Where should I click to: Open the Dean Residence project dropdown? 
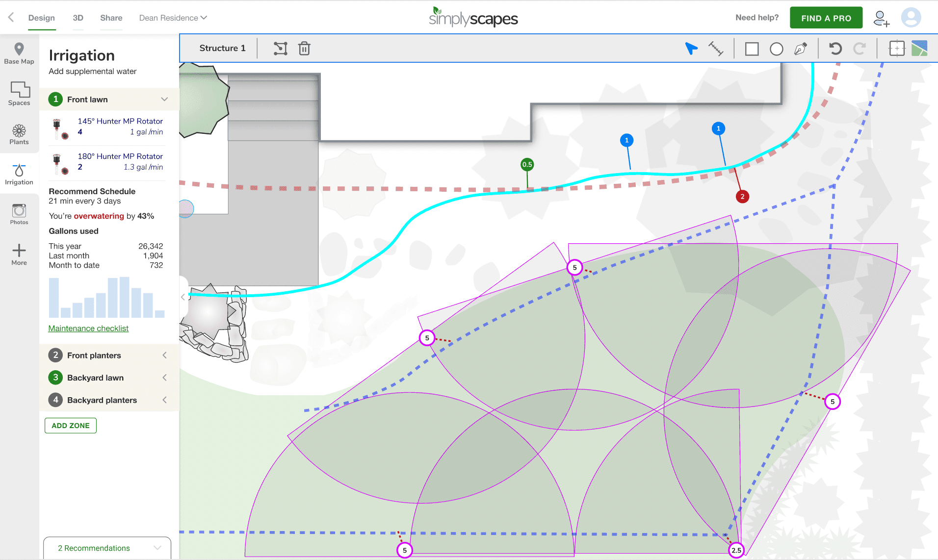[173, 18]
